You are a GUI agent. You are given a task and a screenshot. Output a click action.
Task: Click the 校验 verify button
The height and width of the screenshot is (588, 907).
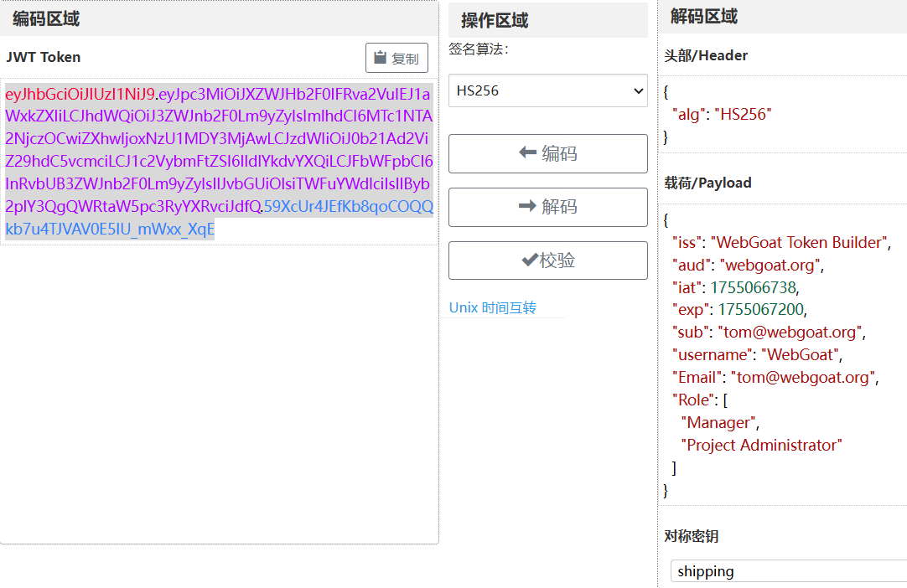coord(547,260)
